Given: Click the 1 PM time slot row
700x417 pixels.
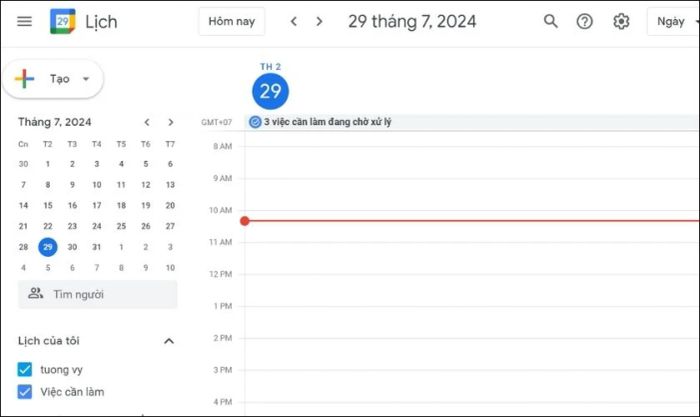Looking at the screenshot, I should [x=472, y=322].
